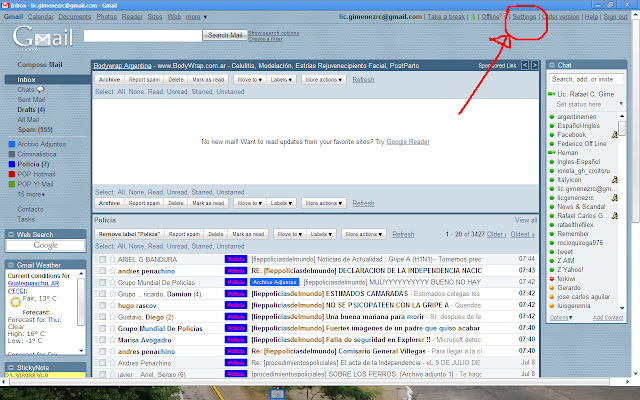The height and width of the screenshot is (400, 640).
Task: Open the top Labels dropdown
Action: click(x=281, y=80)
